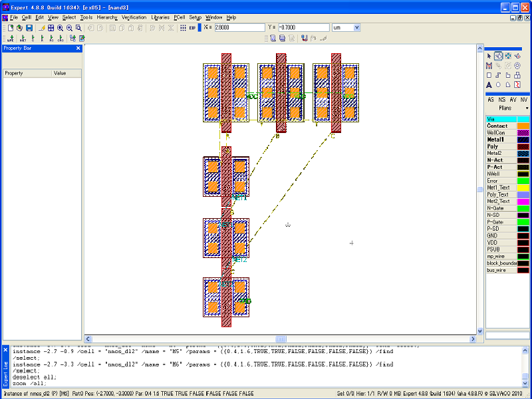Click the Save (floppy disk) toolbar icon
The image size is (532, 399).
(x=29, y=28)
